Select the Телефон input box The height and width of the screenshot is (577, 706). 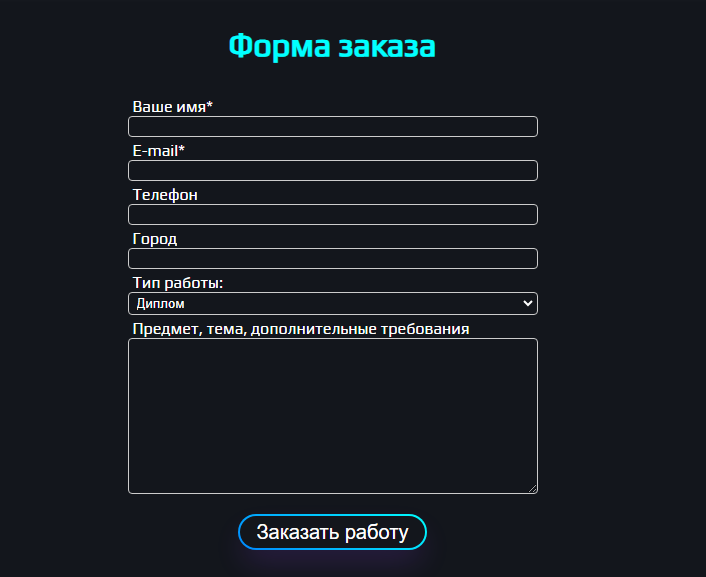click(x=333, y=214)
